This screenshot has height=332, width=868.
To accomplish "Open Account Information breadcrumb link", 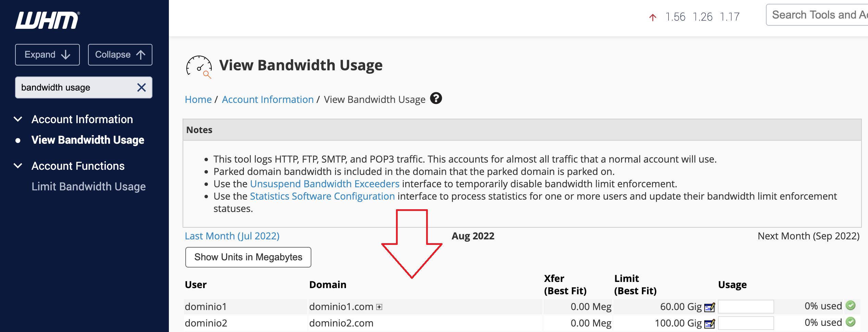I will (x=268, y=99).
